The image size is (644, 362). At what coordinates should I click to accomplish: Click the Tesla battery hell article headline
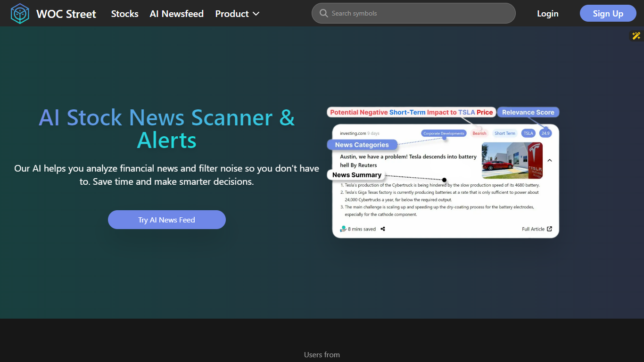coord(408,161)
